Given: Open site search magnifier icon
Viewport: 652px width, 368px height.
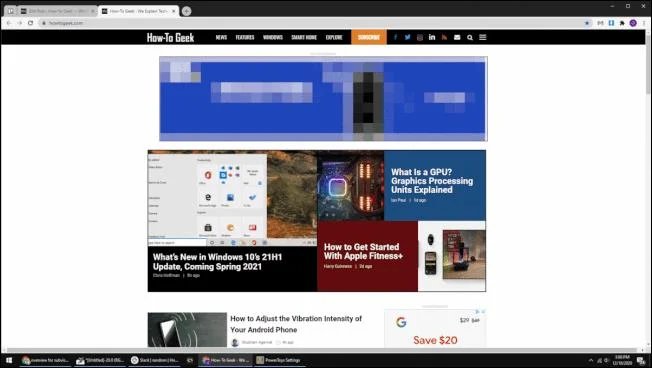Looking at the screenshot, I should [x=470, y=37].
